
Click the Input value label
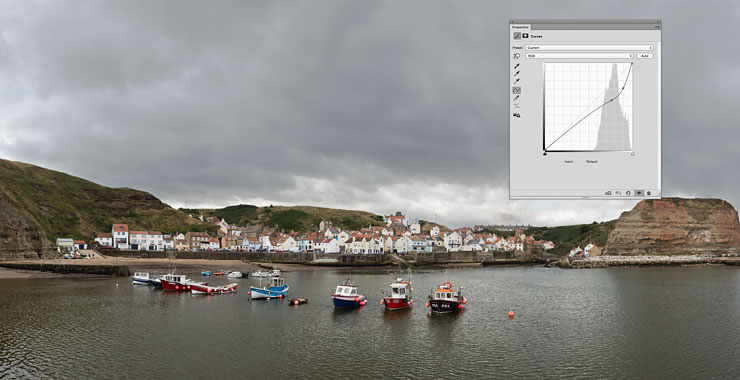point(568,161)
